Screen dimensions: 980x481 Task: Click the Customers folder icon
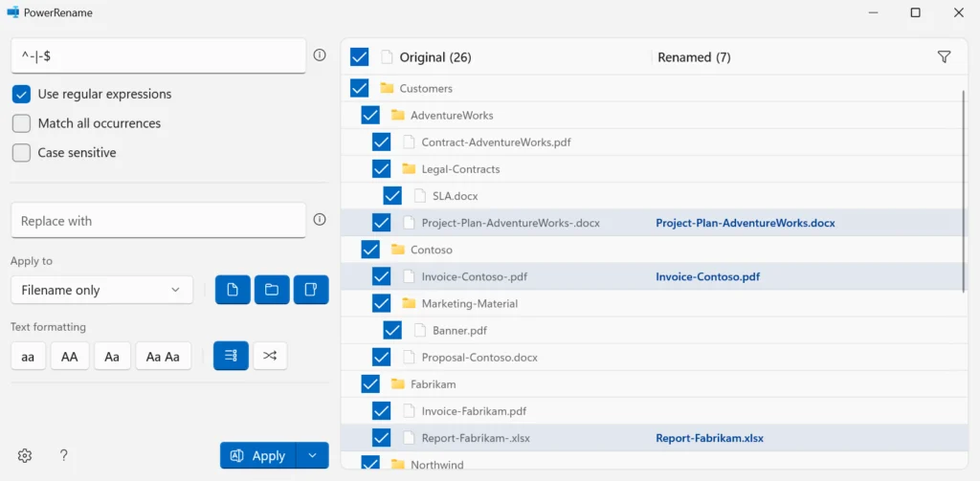(x=387, y=88)
